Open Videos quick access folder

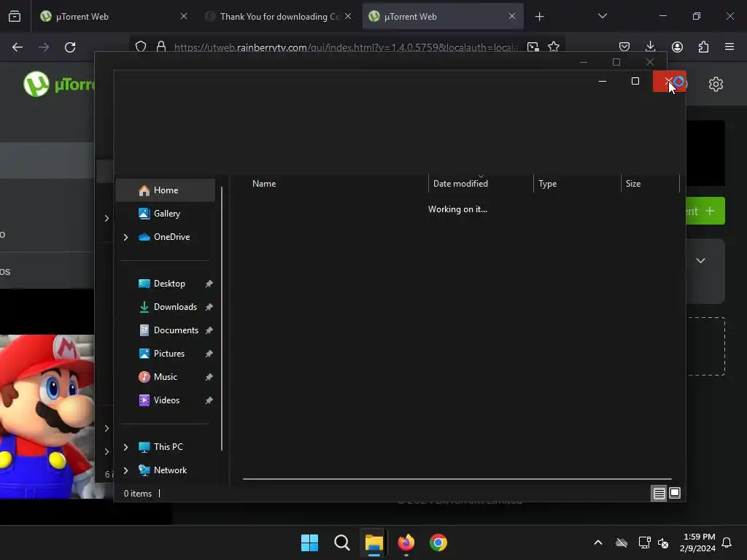(x=166, y=400)
